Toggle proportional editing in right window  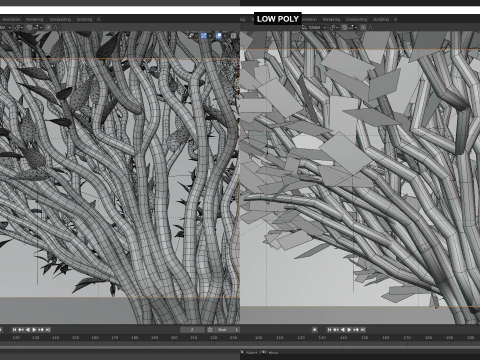click(x=363, y=27)
